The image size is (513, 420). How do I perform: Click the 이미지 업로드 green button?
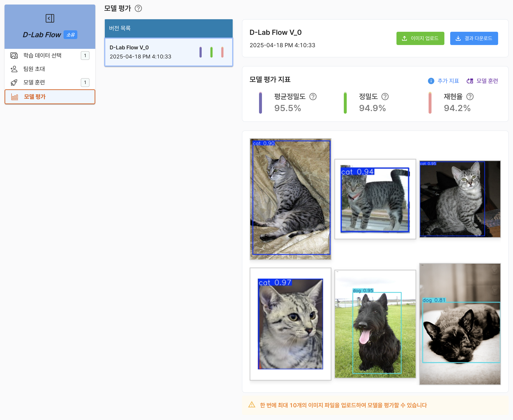420,38
